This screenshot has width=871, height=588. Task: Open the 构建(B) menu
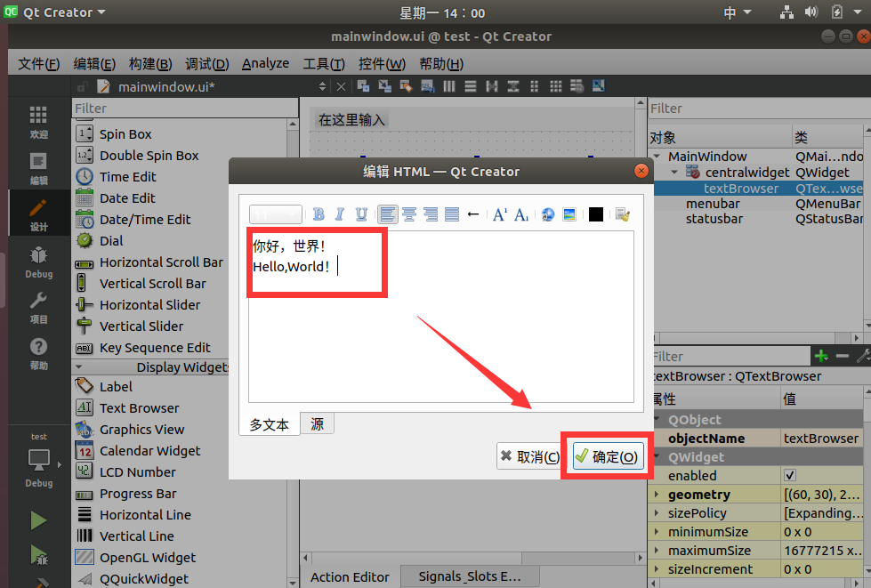click(x=150, y=64)
